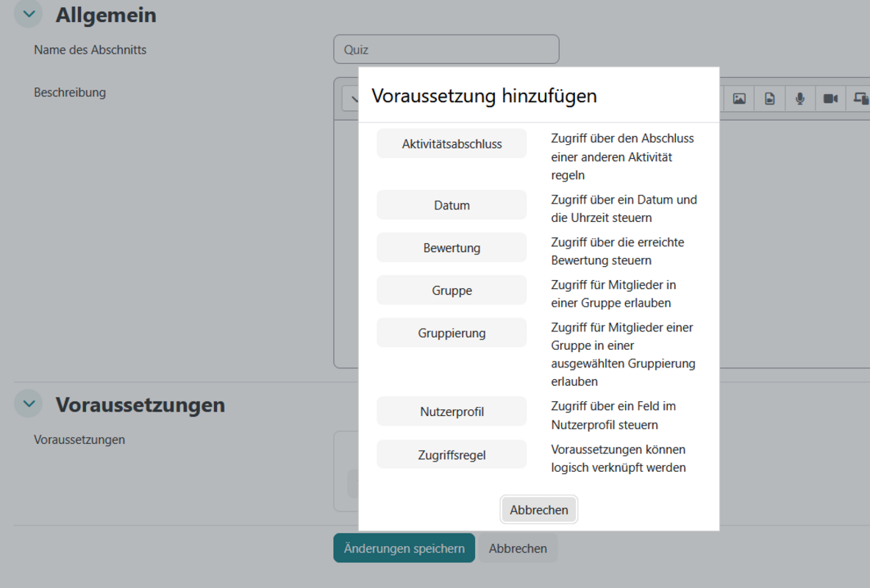The height and width of the screenshot is (588, 870).
Task: Select the Nutzerprofil restriction option
Action: [452, 412]
